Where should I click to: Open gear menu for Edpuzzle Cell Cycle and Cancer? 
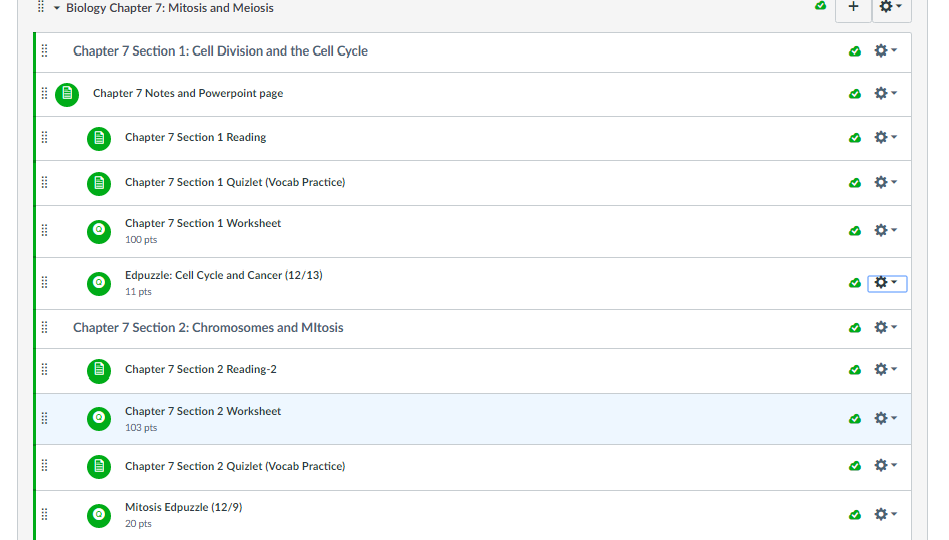coord(886,283)
